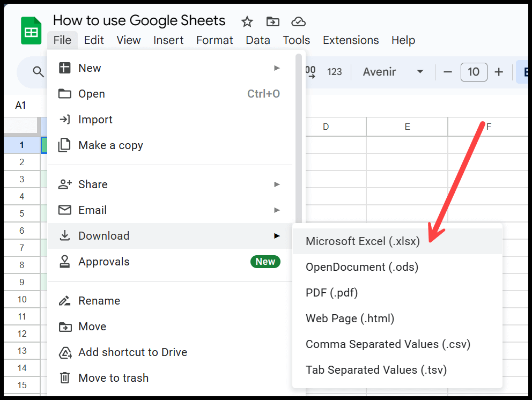Click the Approvals stamp icon
This screenshot has height=400, width=532.
coord(64,262)
